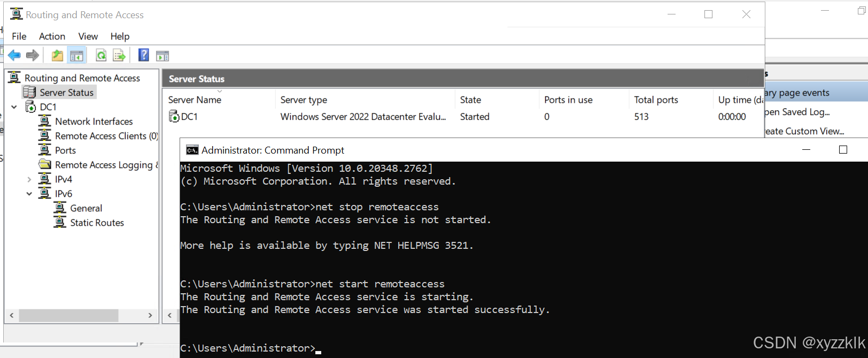This screenshot has width=868, height=358.
Task: Click the tree pane horizontal scrollbar thumb
Action: tap(68, 316)
